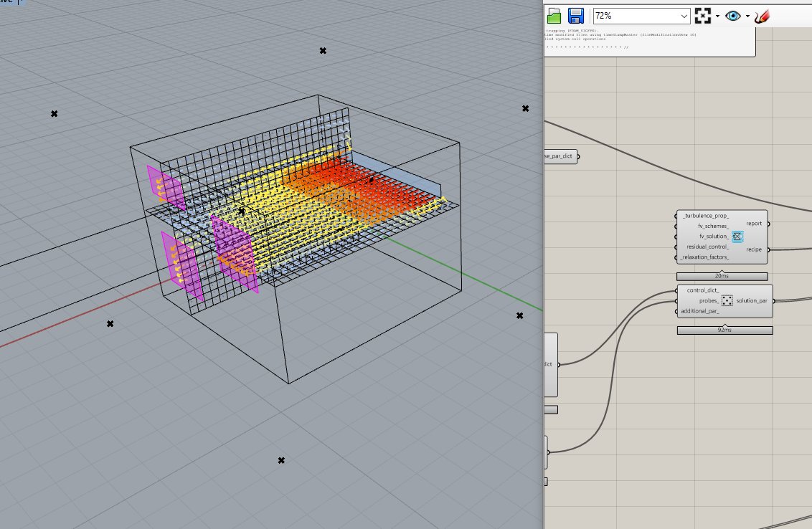Select the solution parameter component dotted icon

727,301
